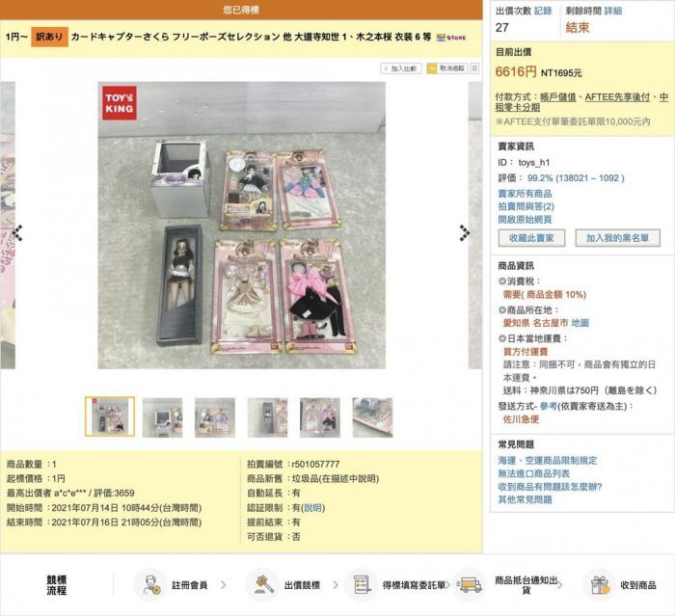
Task: Show the next product photo with right arrow
Action: pos(465,233)
